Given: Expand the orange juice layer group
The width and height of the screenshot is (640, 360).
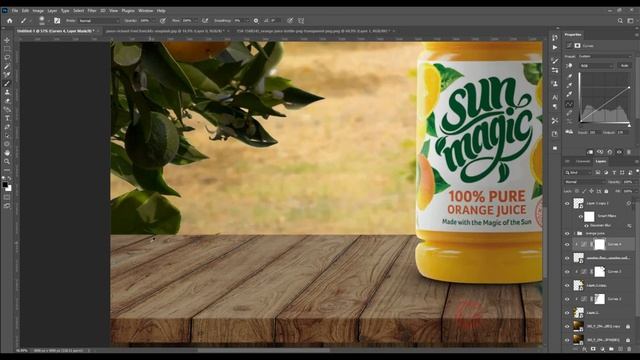Looking at the screenshot, I should [575, 233].
